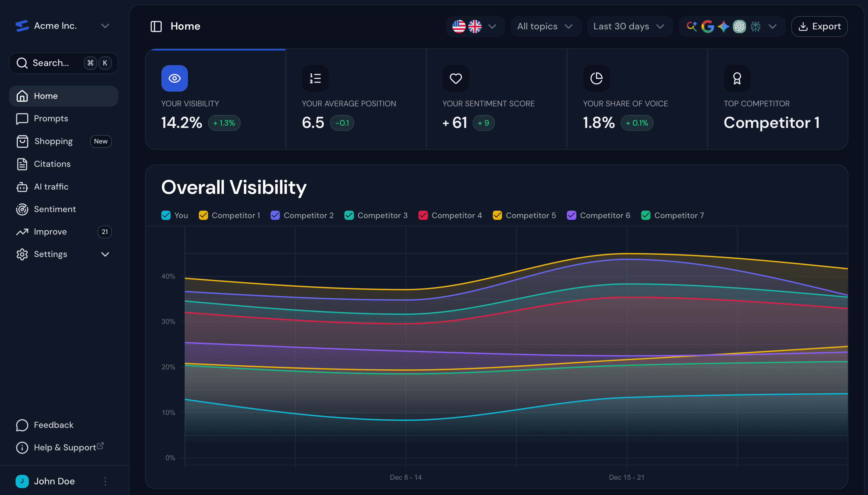
Task: View the Your Average Position metric card
Action: [x=355, y=99]
